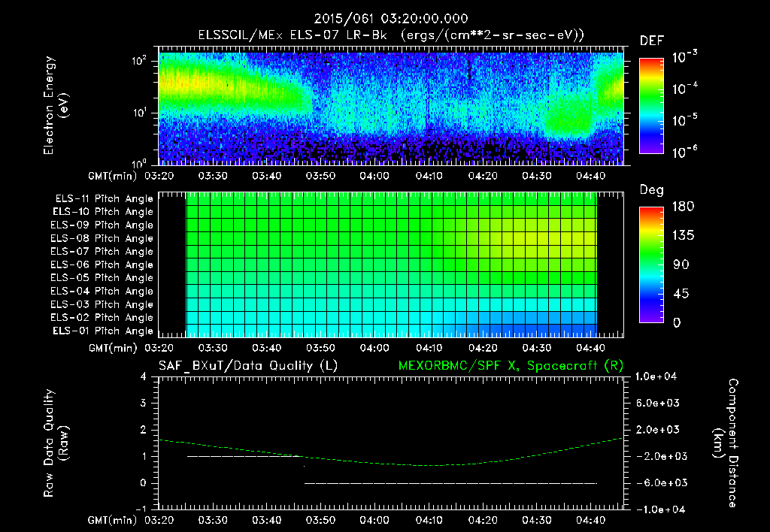Click the 'SAF_BXuT/Data Quality (L)' panel title
Image resolution: width=770 pixels, height=532 pixels.
248,366
